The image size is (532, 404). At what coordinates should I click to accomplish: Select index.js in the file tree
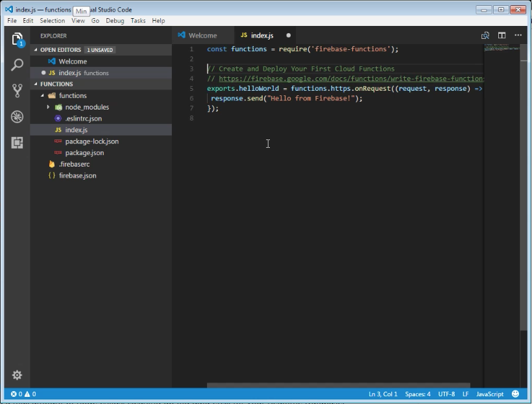pos(101,130)
